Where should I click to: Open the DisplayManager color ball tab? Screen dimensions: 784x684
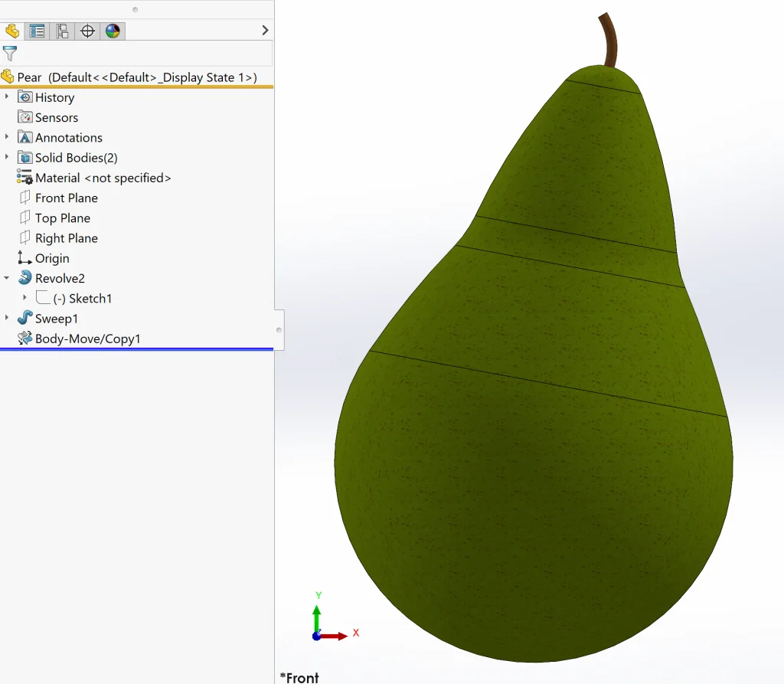(113, 31)
